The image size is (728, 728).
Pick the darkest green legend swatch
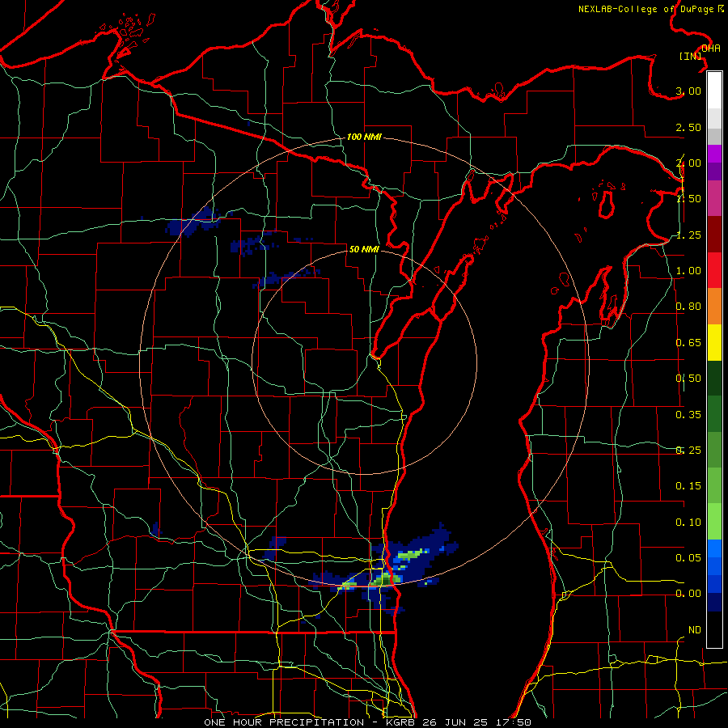point(714,378)
